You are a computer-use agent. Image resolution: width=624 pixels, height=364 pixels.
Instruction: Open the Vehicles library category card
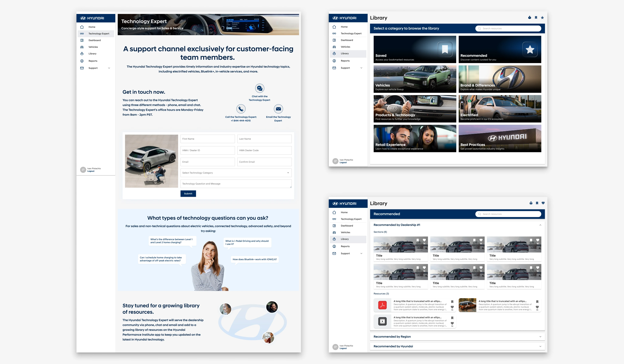pyautogui.click(x=415, y=79)
